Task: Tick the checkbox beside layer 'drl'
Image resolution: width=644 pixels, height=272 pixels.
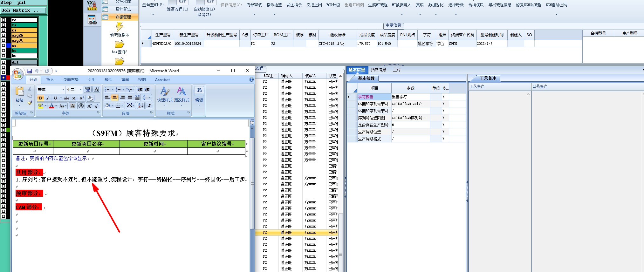Action: coord(3,62)
